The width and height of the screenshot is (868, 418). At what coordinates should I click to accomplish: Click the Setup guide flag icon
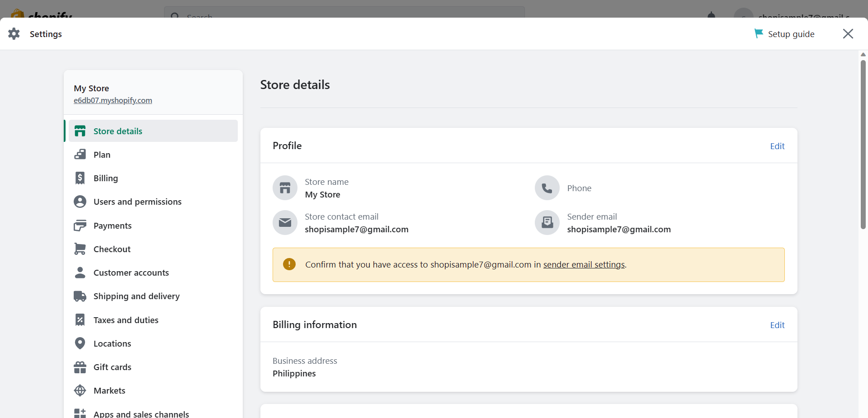pos(759,34)
